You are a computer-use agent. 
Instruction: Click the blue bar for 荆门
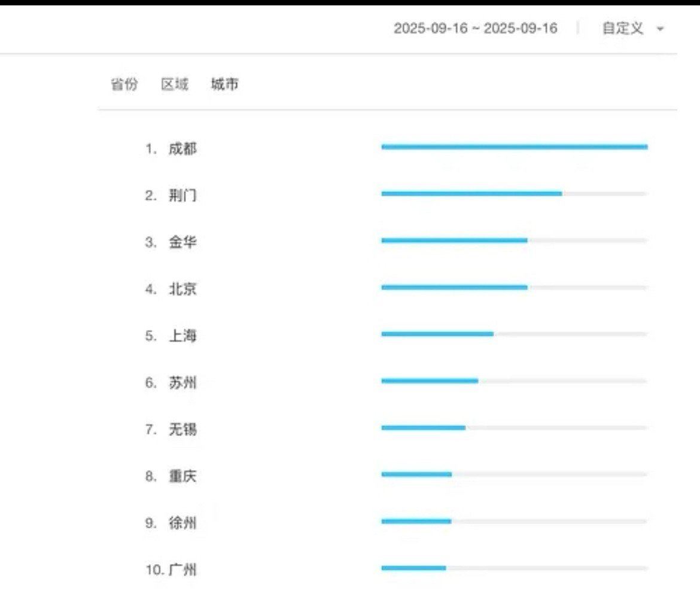coord(471,194)
